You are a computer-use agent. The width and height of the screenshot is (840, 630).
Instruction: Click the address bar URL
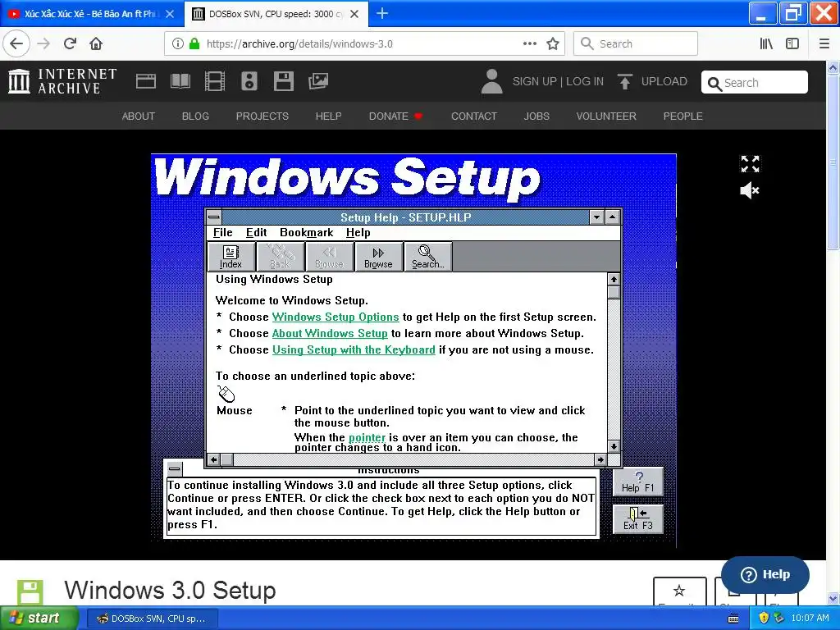tap(299, 44)
